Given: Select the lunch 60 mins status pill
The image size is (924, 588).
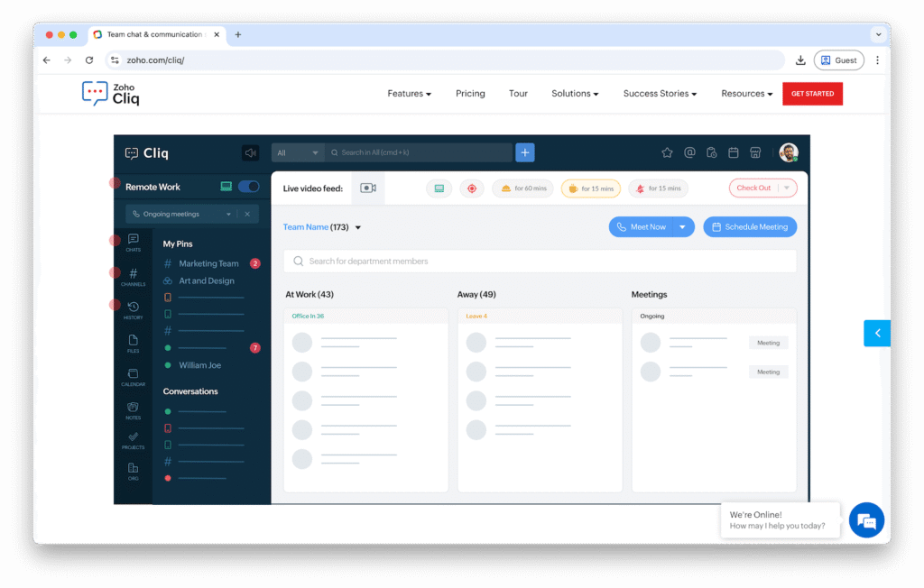Looking at the screenshot, I should click(x=522, y=188).
